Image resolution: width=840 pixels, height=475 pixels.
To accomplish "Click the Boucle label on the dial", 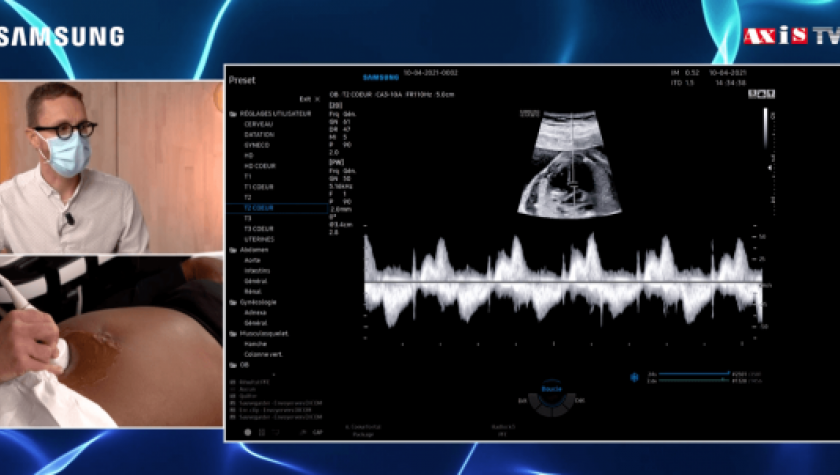I will point(551,389).
